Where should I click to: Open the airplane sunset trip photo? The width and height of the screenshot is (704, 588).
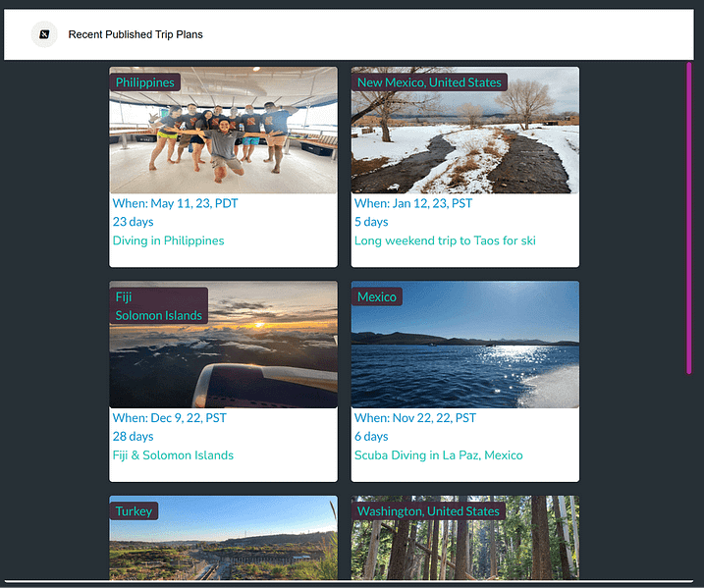coord(223,345)
